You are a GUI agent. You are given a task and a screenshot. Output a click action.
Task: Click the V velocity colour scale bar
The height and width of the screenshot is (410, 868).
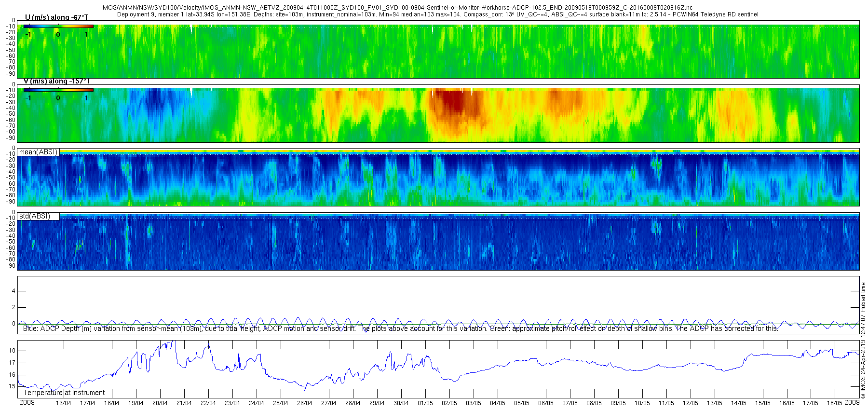pos(58,90)
